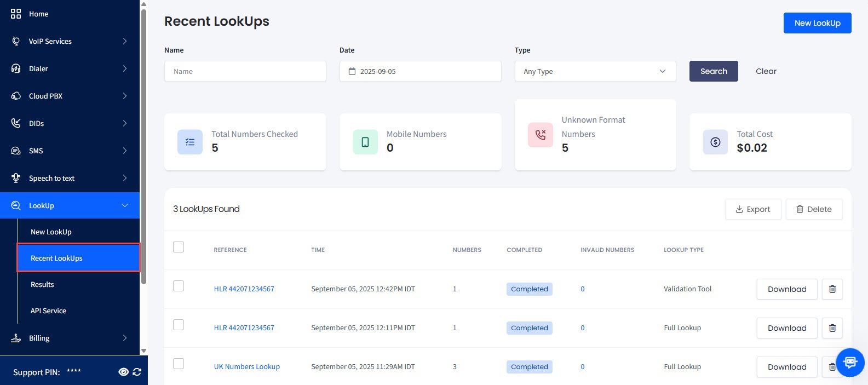
Task: Click trash icon for second HLR 442071234567 row
Action: pyautogui.click(x=832, y=328)
